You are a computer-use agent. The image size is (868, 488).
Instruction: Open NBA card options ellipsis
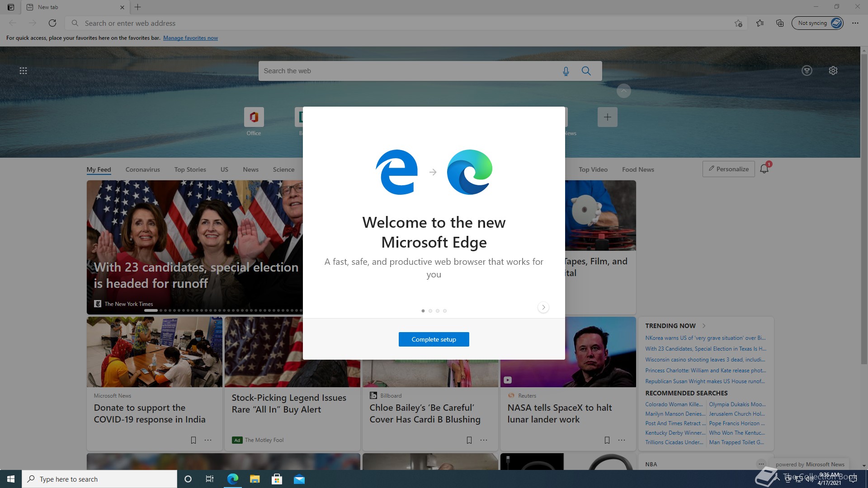761,464
